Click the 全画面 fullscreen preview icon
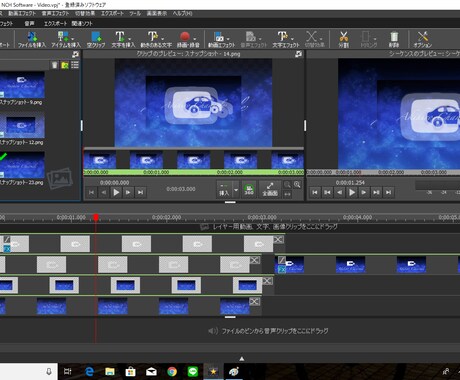The height and width of the screenshot is (380, 460). click(x=270, y=189)
